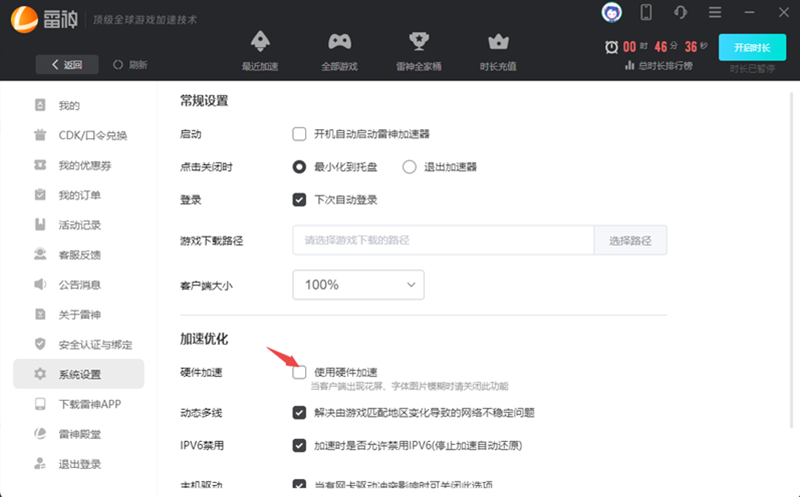Open 最近加速 rocket icon
This screenshot has width=800, height=497.
pos(260,41)
